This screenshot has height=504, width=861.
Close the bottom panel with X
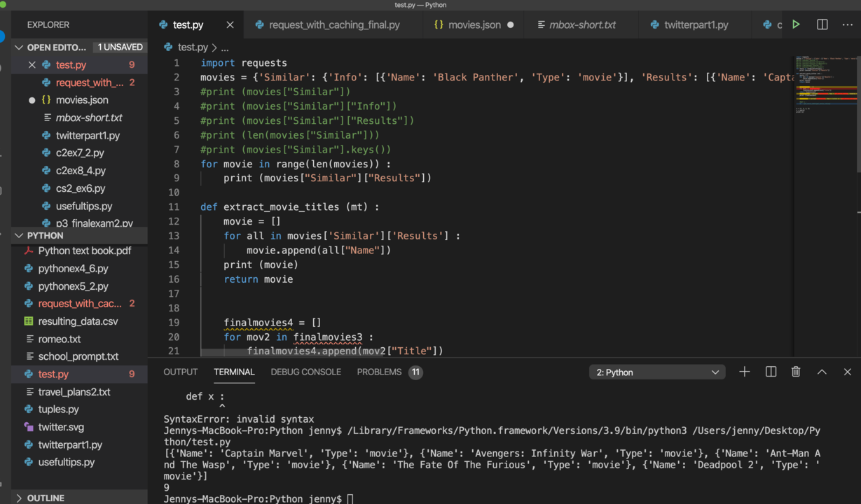tap(847, 372)
